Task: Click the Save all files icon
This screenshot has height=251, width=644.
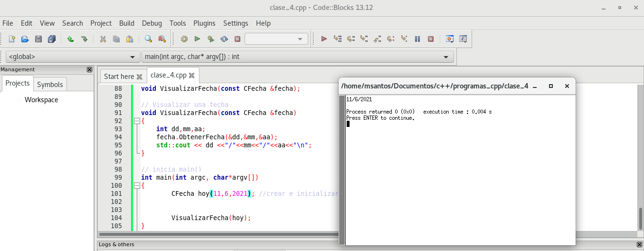Action: tap(52, 39)
